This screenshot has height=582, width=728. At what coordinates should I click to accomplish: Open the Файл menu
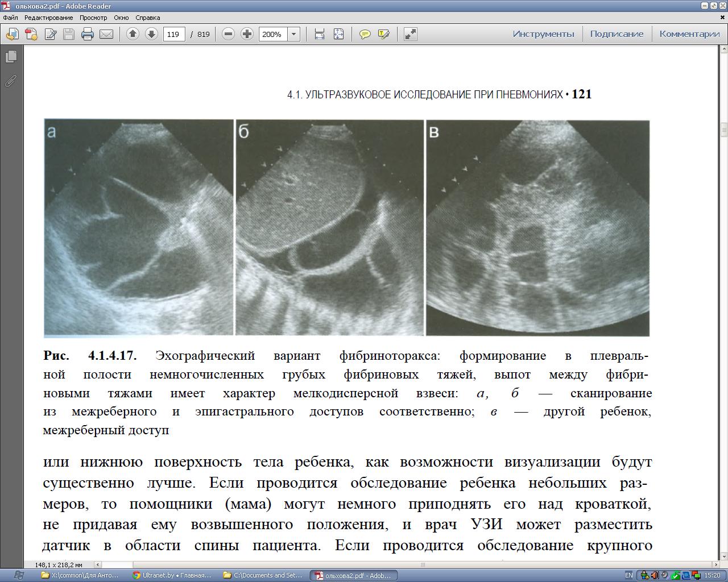[10, 18]
